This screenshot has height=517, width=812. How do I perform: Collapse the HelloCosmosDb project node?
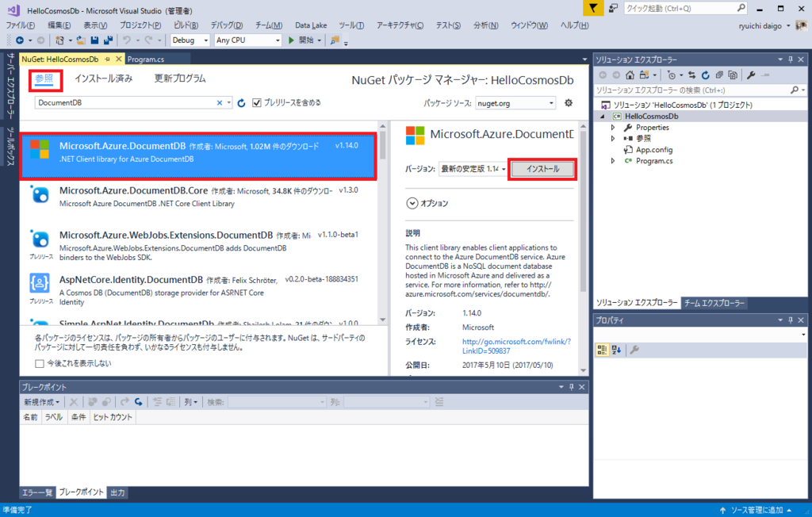[603, 116]
